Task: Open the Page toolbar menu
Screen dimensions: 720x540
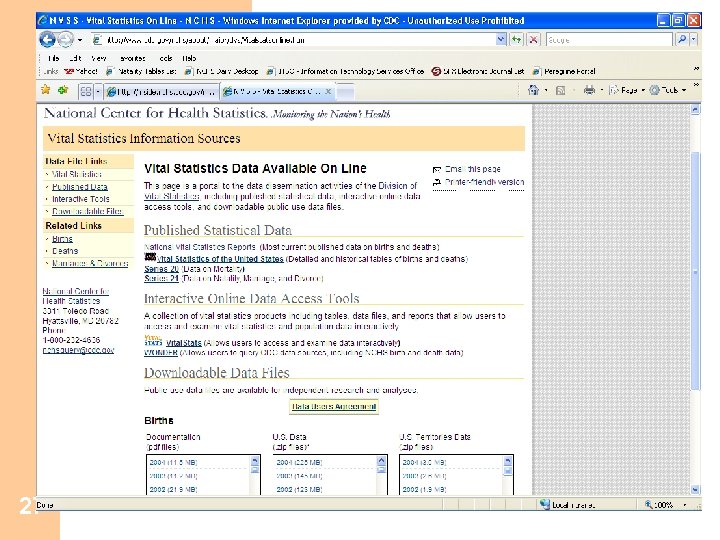Action: coord(627,90)
